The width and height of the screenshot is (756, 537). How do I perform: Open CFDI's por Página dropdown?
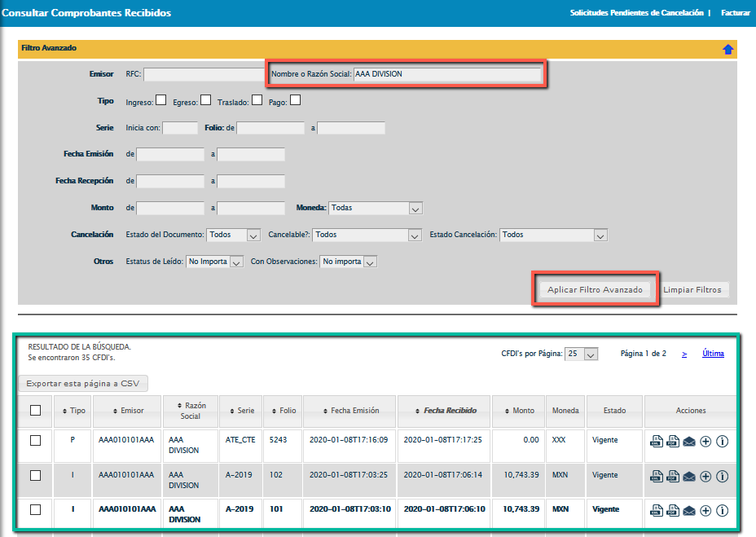tap(582, 354)
